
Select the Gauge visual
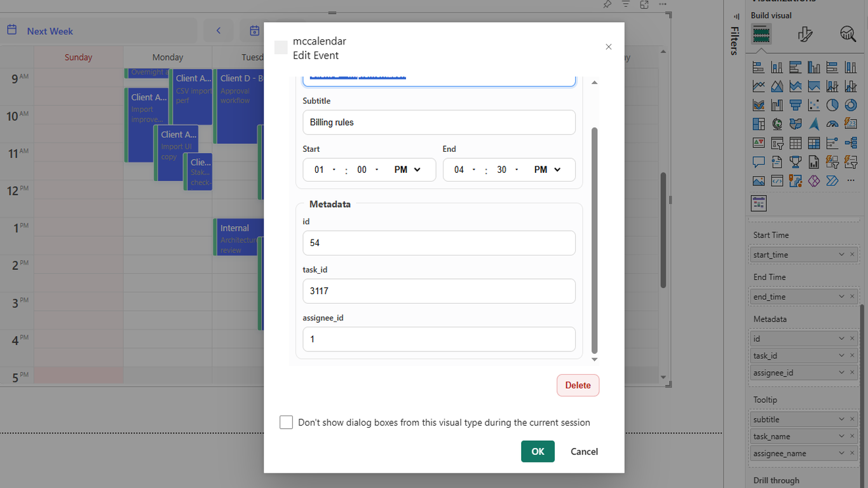pyautogui.click(x=832, y=124)
